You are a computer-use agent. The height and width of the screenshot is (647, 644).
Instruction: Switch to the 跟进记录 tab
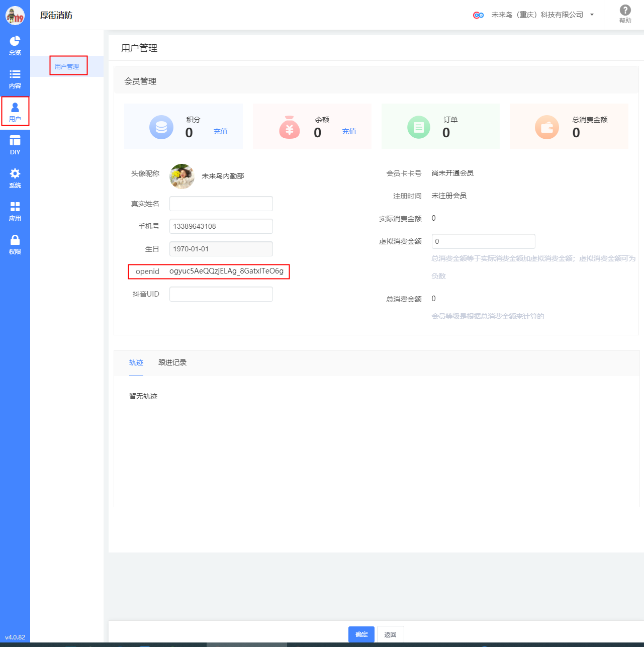coord(172,362)
